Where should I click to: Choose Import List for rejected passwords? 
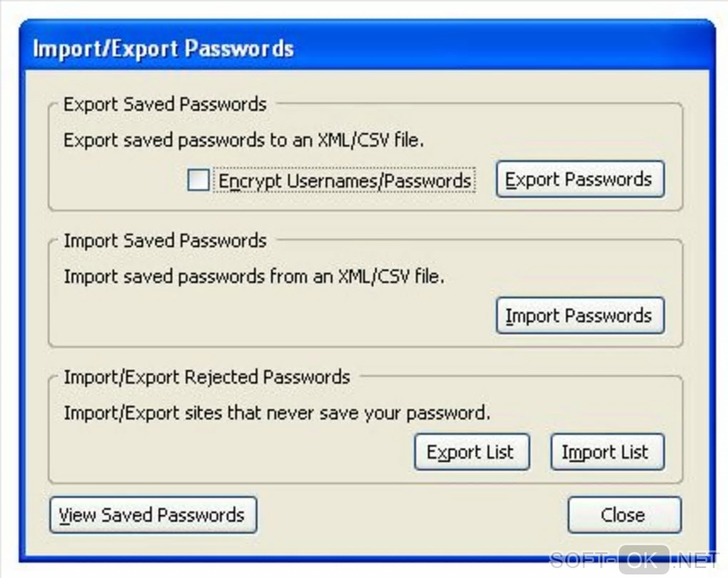point(607,452)
